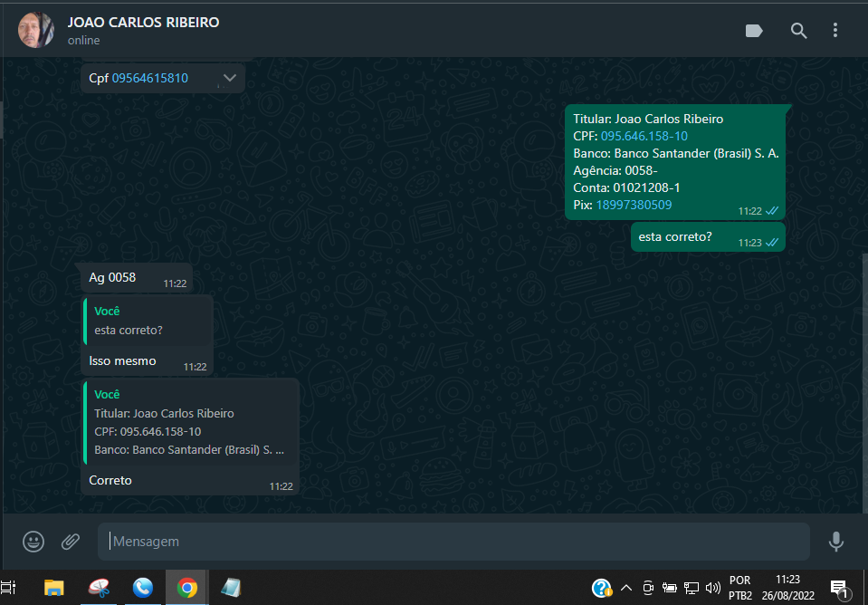
Task: Search within this conversation
Action: [x=798, y=31]
